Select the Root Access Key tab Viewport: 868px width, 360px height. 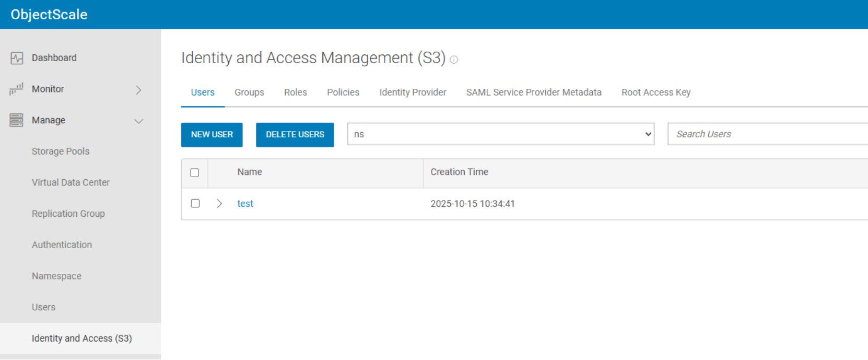[656, 92]
